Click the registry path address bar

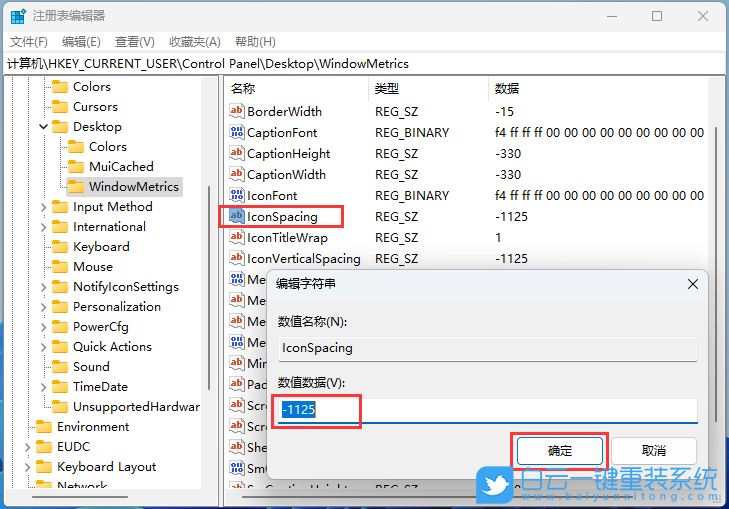click(x=364, y=64)
